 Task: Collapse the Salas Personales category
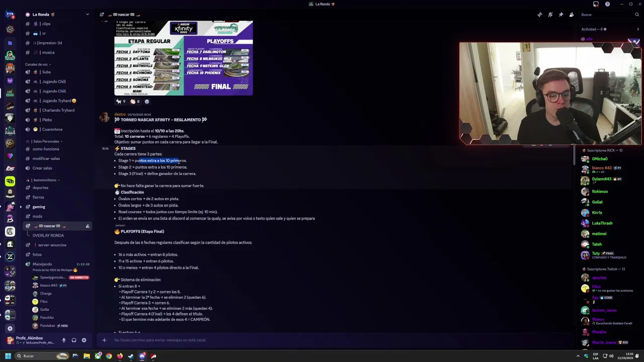(x=45, y=141)
